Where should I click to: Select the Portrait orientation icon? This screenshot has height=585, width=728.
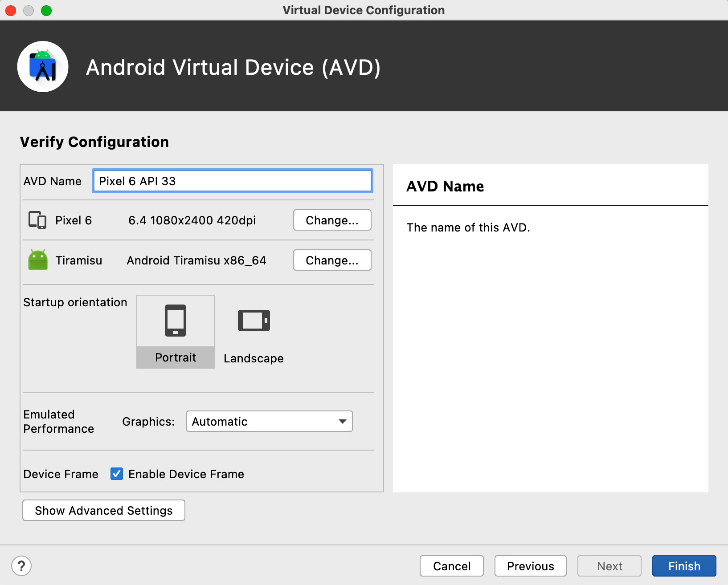[x=176, y=321]
